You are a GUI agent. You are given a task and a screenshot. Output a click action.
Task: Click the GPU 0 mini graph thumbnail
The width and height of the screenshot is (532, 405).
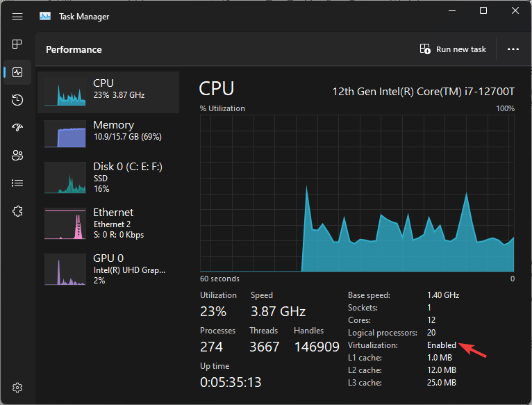(65, 270)
